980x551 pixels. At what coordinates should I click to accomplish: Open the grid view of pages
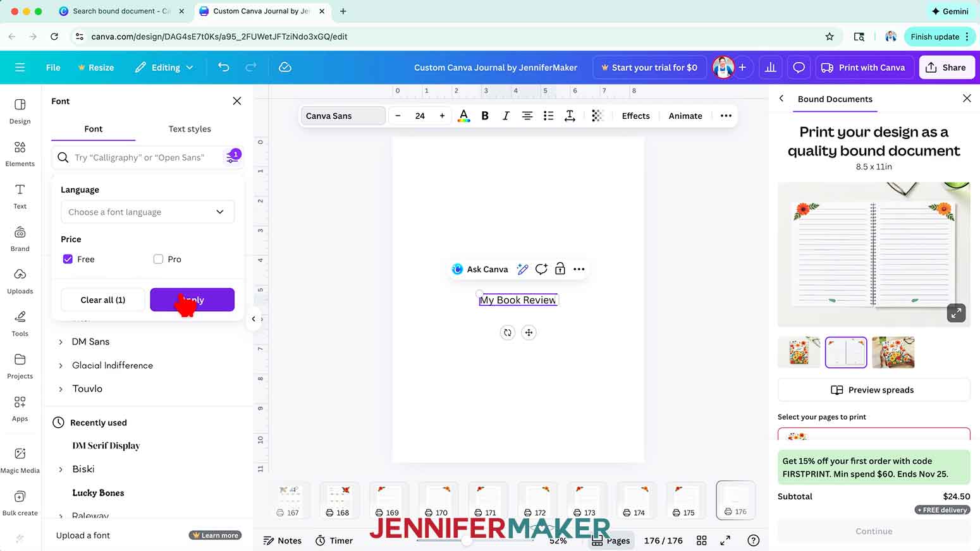(x=701, y=540)
